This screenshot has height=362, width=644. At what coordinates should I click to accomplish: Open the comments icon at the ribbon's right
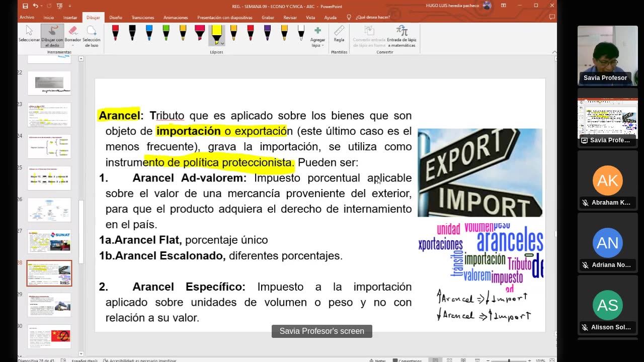click(552, 17)
